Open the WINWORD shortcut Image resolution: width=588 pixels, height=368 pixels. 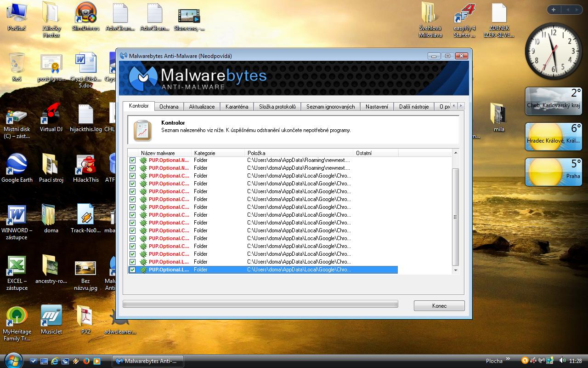17,222
